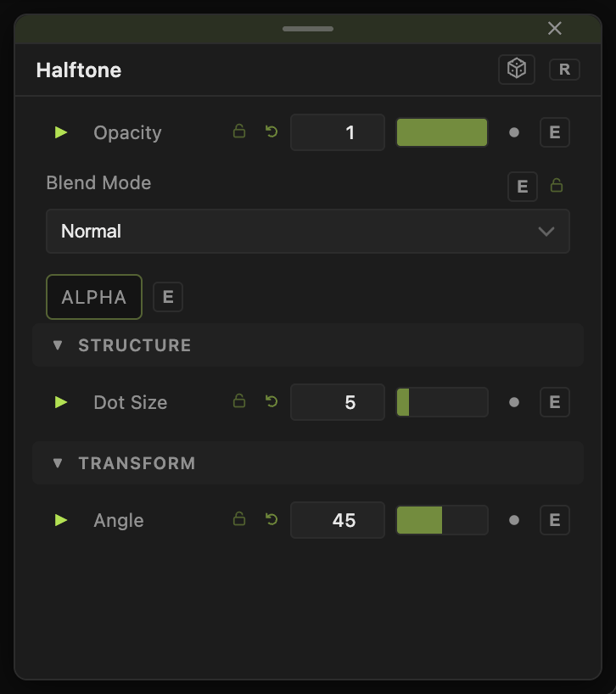Click the E button on the Angle row

(555, 520)
